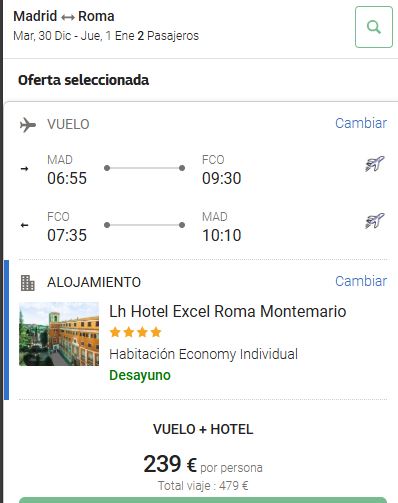Click the 06:55 MAD departure time
Image resolution: width=398 pixels, height=503 pixels.
67,178
